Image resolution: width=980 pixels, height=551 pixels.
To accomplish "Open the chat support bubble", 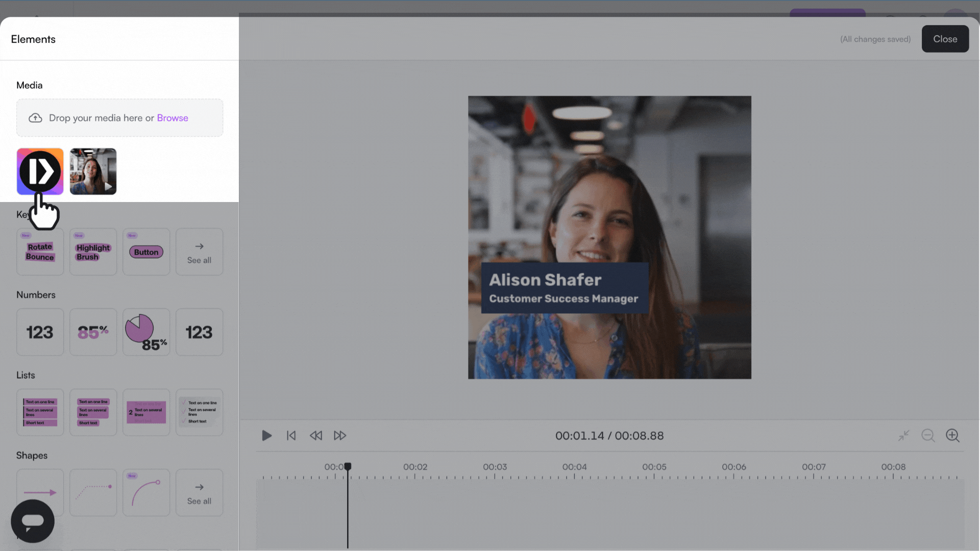I will pyautogui.click(x=33, y=521).
